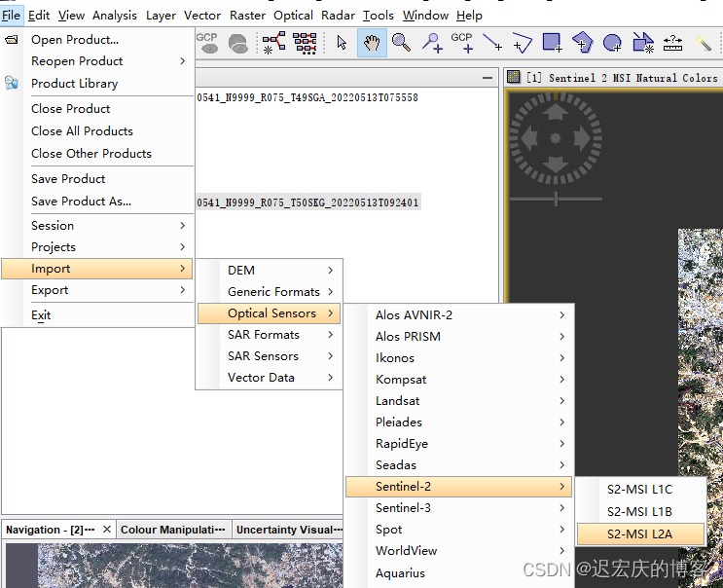Expand the Vector Data submenu
The width and height of the screenshot is (723, 588).
pyautogui.click(x=269, y=378)
